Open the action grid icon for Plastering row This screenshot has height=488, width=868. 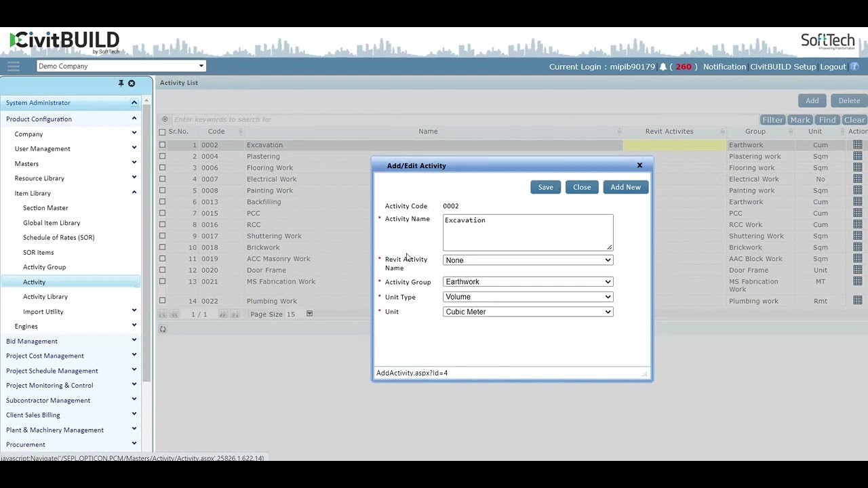858,157
